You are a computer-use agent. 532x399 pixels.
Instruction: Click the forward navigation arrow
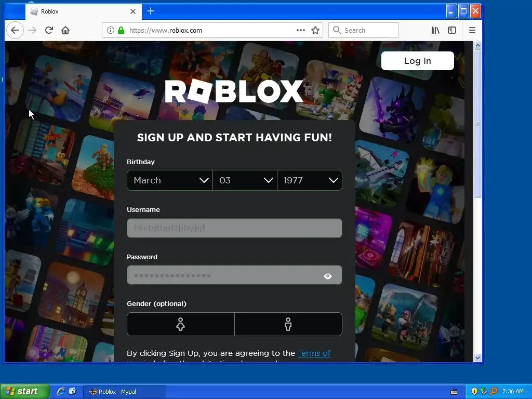coord(32,30)
